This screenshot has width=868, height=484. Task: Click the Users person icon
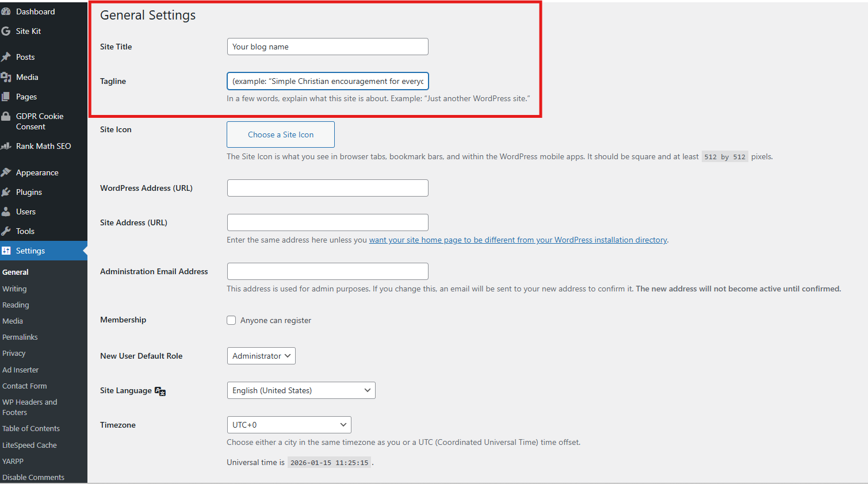6,212
